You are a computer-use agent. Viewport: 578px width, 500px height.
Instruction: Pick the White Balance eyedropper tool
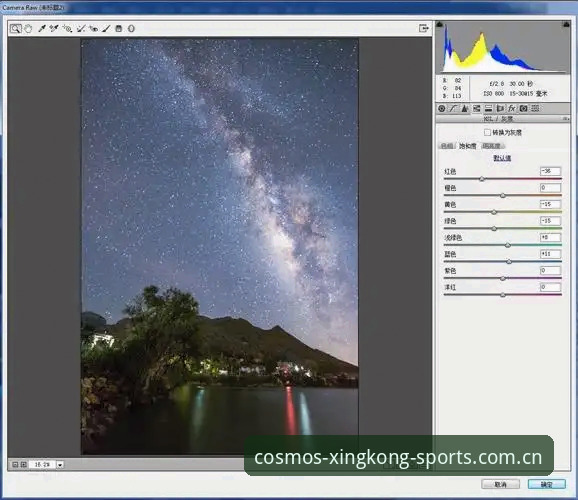42,28
